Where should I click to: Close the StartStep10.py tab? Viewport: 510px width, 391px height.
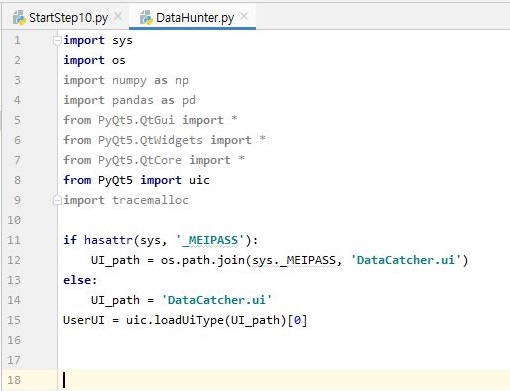tap(118, 16)
